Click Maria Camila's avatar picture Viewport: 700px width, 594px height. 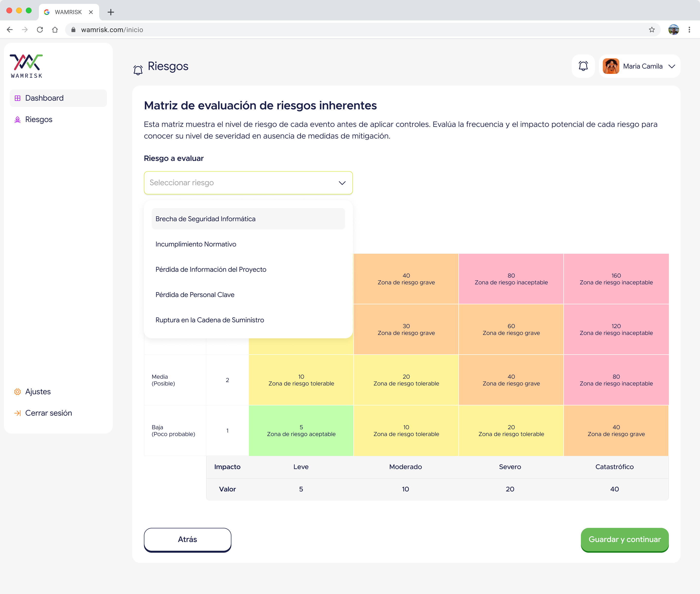(611, 66)
